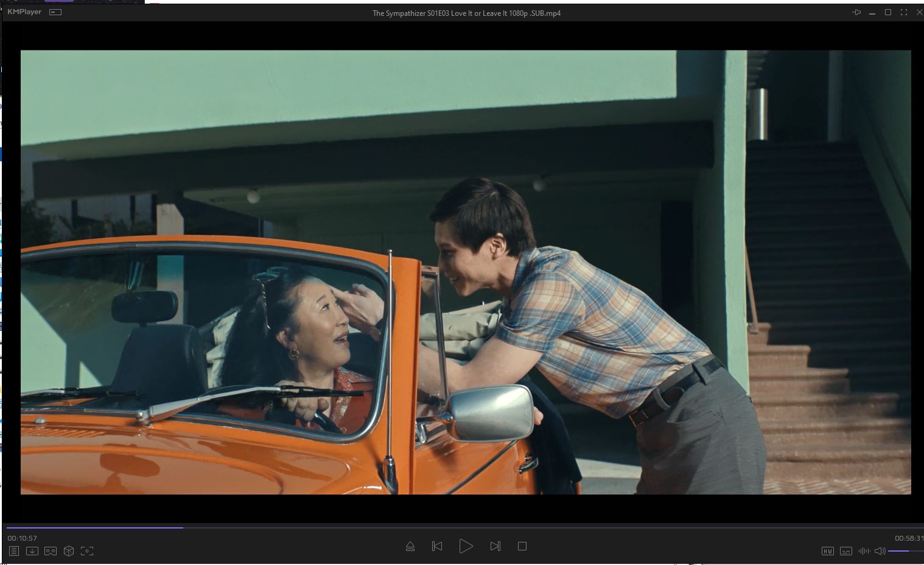
Task: Click the download video icon
Action: pyautogui.click(x=32, y=551)
